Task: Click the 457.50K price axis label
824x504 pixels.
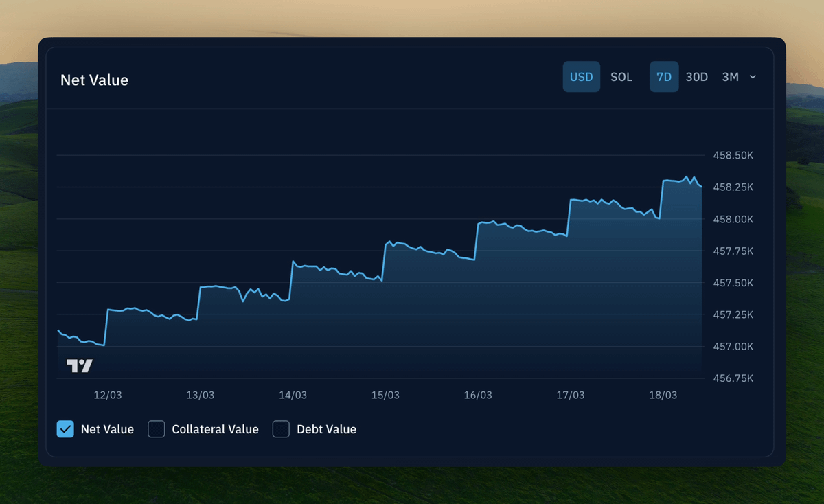Action: [x=733, y=283]
